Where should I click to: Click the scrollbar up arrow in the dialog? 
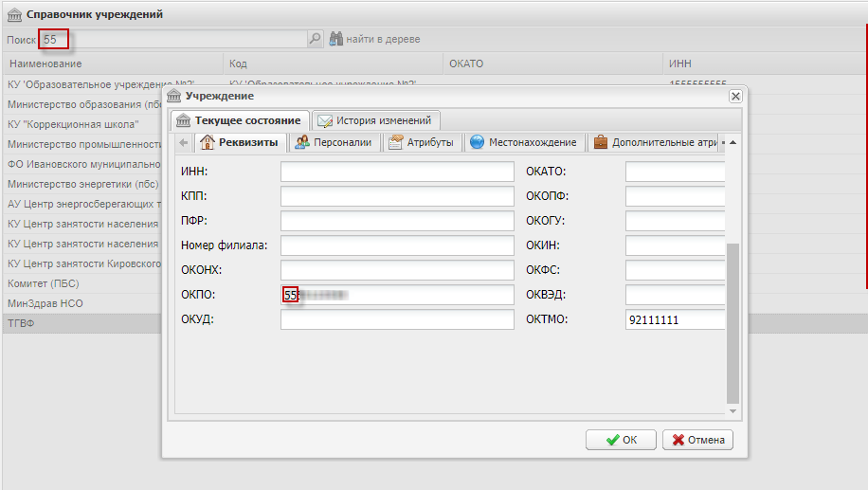pyautogui.click(x=732, y=142)
